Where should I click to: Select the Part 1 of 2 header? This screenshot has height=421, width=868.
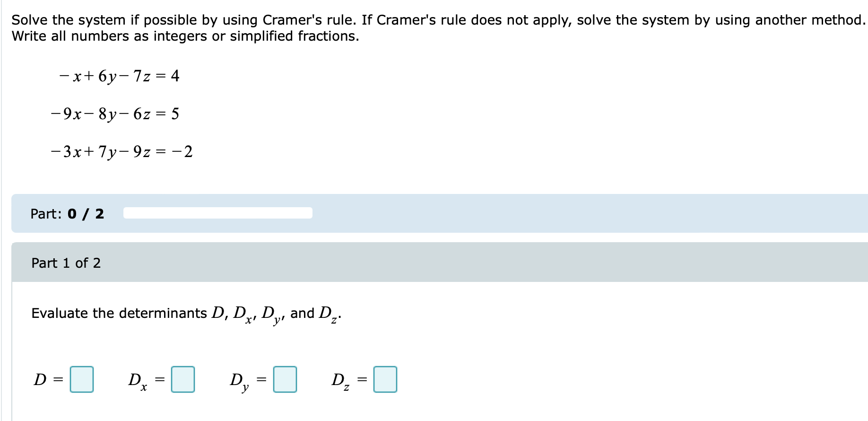(x=66, y=263)
